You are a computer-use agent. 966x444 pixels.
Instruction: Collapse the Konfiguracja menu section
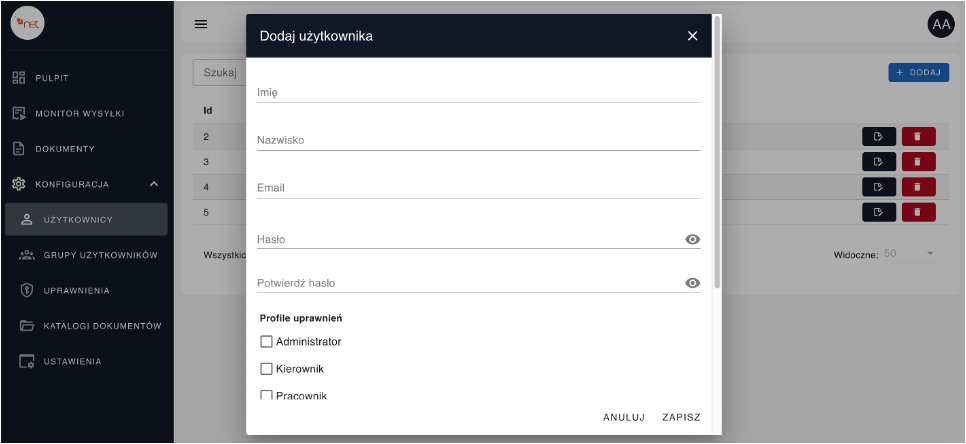[x=154, y=184]
